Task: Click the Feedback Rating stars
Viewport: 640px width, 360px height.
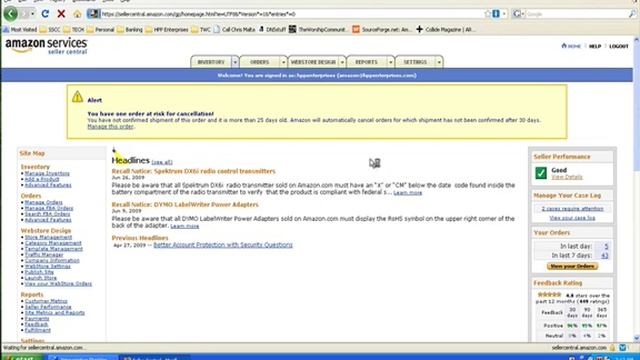Action: pyautogui.click(x=549, y=295)
